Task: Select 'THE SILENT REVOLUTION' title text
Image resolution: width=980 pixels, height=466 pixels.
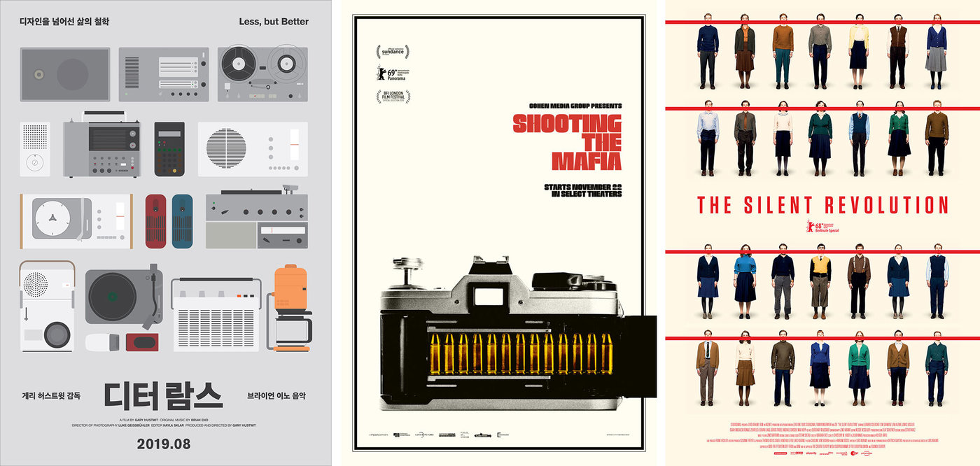Action: tap(822, 205)
